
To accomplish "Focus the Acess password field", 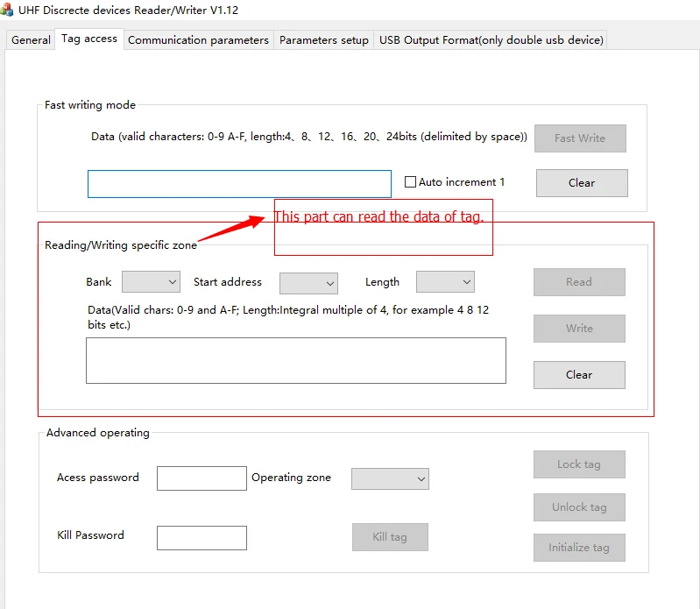I will click(x=202, y=478).
